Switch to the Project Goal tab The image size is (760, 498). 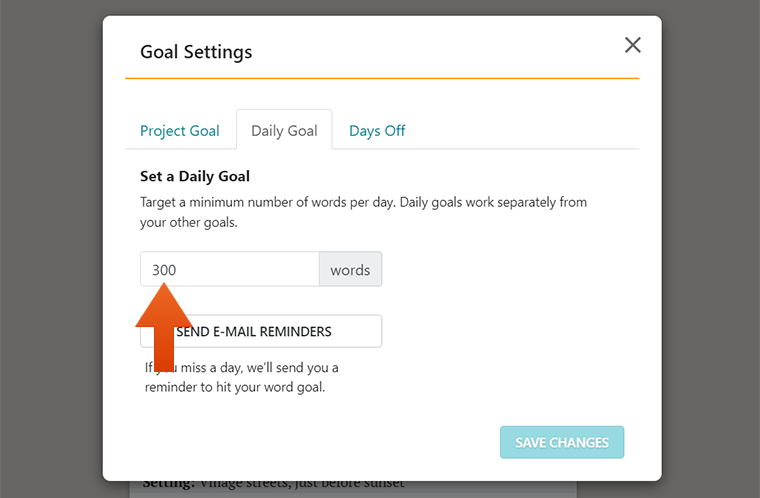180,131
